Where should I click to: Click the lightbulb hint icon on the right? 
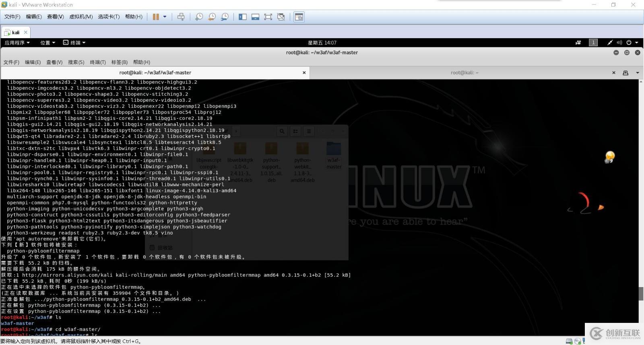(610, 156)
